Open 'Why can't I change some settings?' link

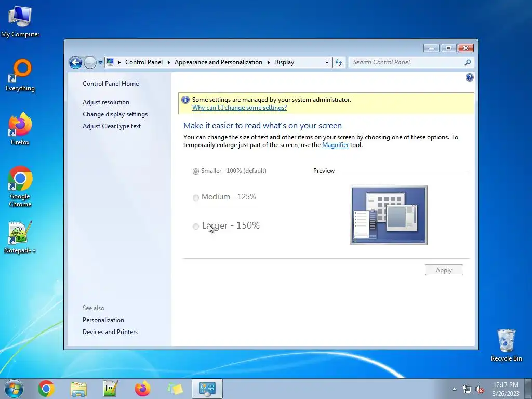[x=239, y=108]
